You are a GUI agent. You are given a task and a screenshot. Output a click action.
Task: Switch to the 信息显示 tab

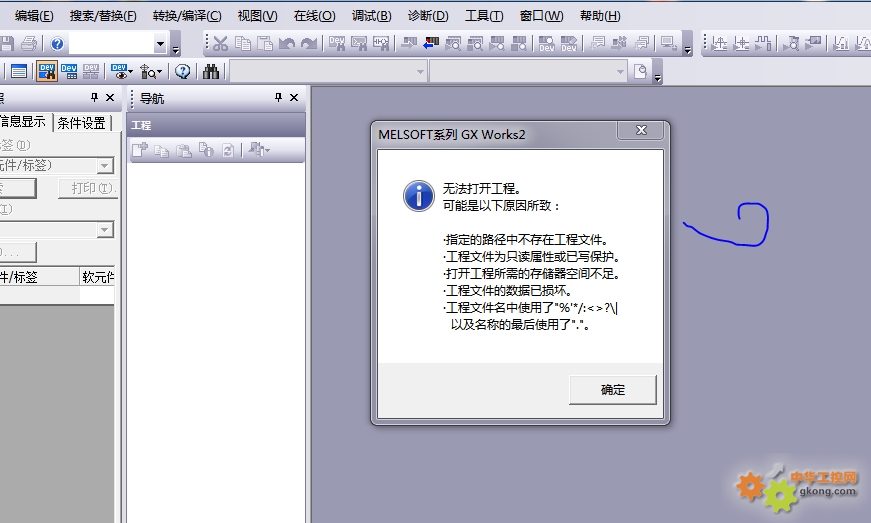point(24,122)
